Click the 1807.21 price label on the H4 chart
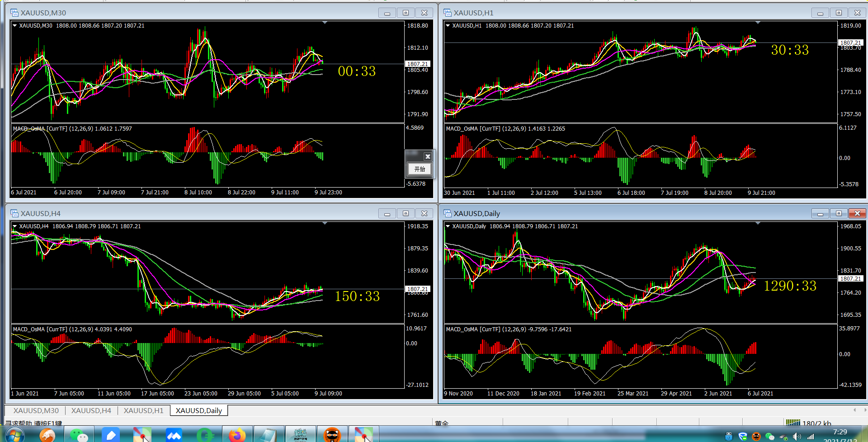The width and height of the screenshot is (868, 442). pyautogui.click(x=418, y=289)
